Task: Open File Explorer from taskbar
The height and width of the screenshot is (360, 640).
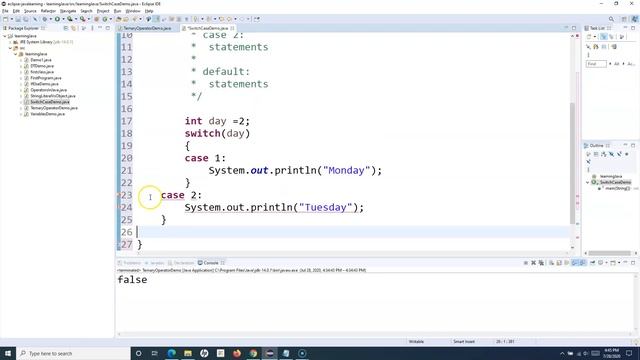Action: click(188, 353)
